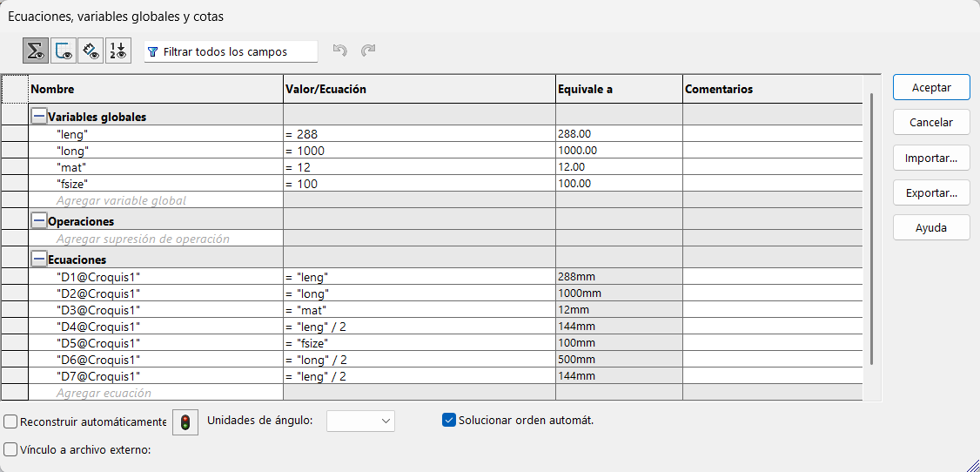This screenshot has height=472, width=980.
Task: Open Unidades de ángulo dropdown
Action: click(x=360, y=421)
